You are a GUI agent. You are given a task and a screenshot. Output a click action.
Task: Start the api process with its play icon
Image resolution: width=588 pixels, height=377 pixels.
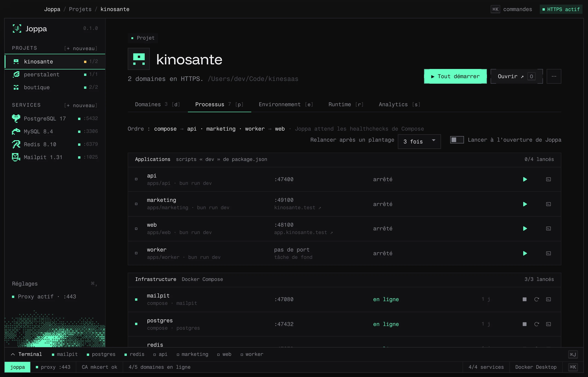[x=525, y=180]
